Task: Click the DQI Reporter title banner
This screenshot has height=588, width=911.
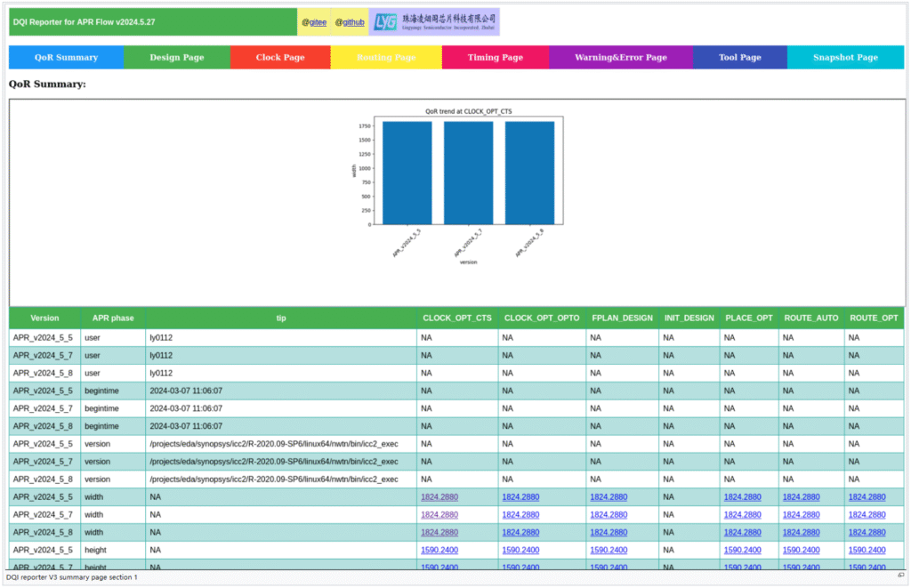Action: [152, 22]
